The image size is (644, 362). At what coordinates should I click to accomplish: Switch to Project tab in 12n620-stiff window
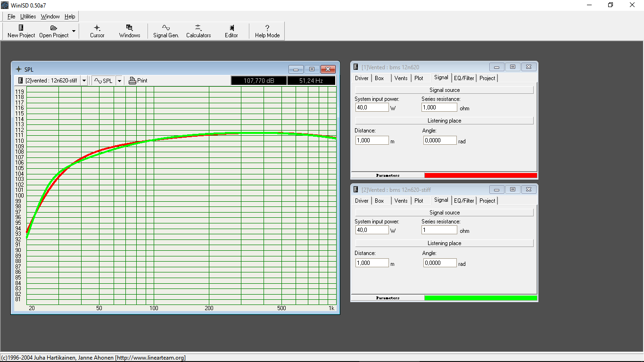pyautogui.click(x=487, y=201)
